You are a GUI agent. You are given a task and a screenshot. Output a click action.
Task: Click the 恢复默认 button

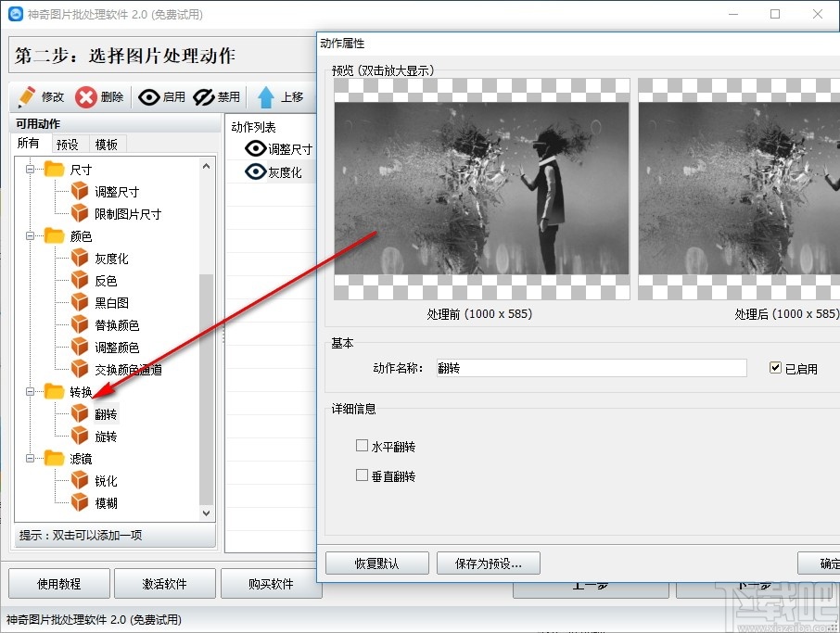tap(377, 563)
